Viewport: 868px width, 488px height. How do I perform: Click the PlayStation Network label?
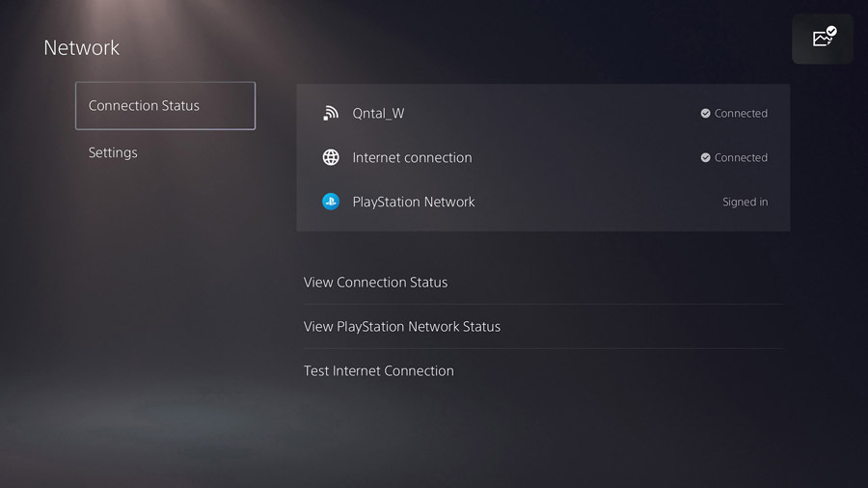(414, 203)
